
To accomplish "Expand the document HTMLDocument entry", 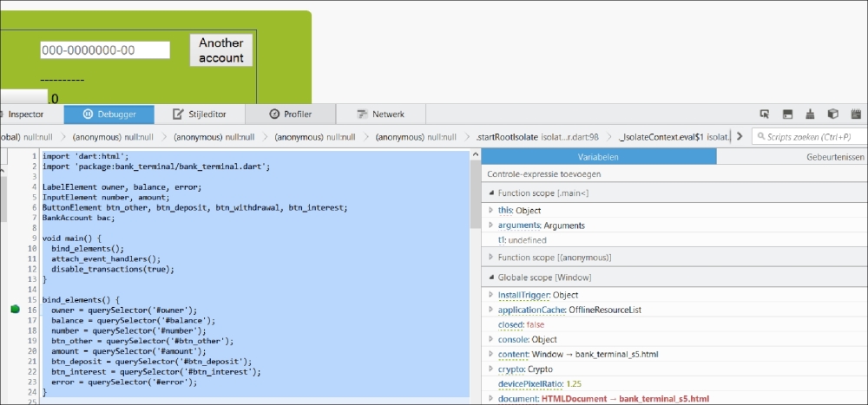I will coord(490,398).
